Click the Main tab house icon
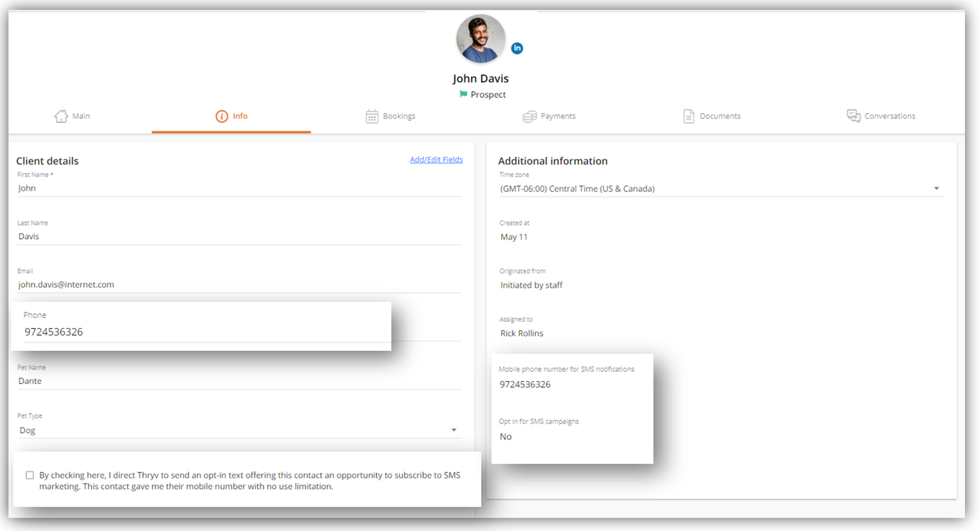 point(61,116)
